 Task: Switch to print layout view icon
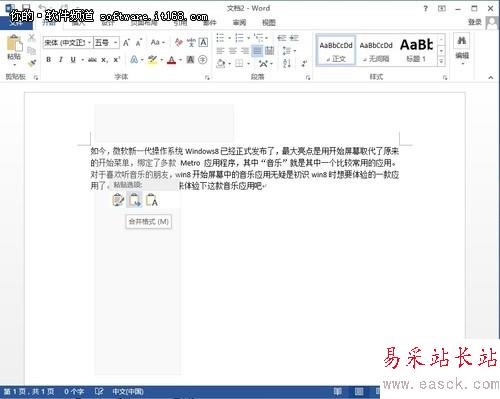(x=359, y=391)
